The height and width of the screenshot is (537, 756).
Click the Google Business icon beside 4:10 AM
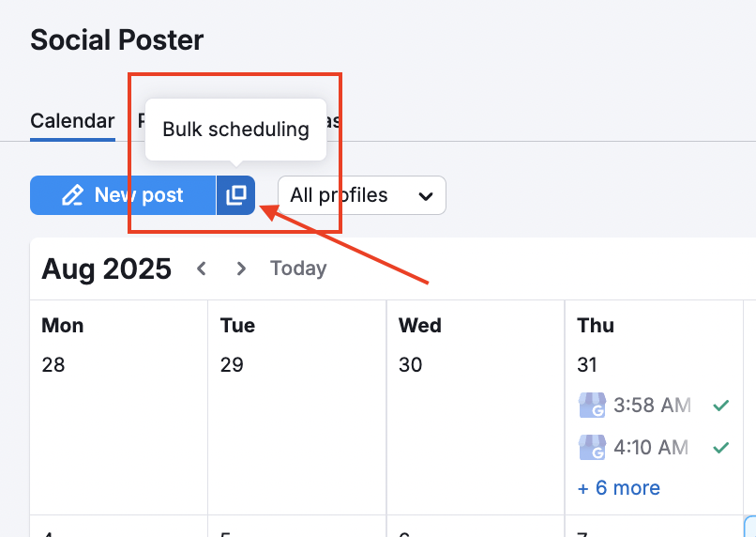pyautogui.click(x=592, y=447)
